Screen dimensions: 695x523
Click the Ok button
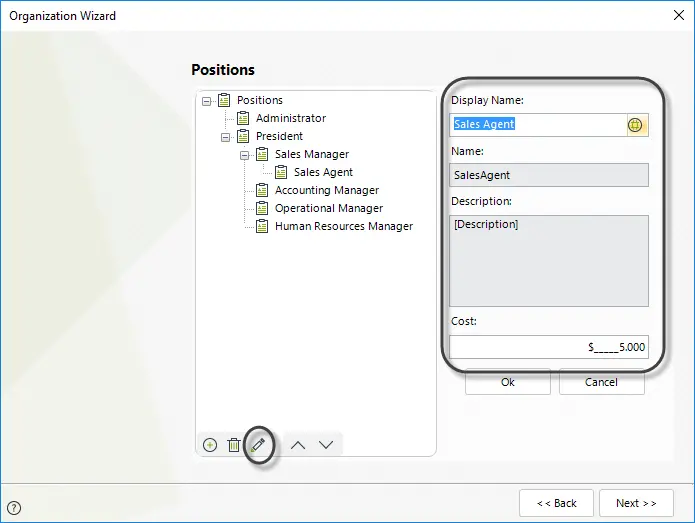(x=508, y=382)
